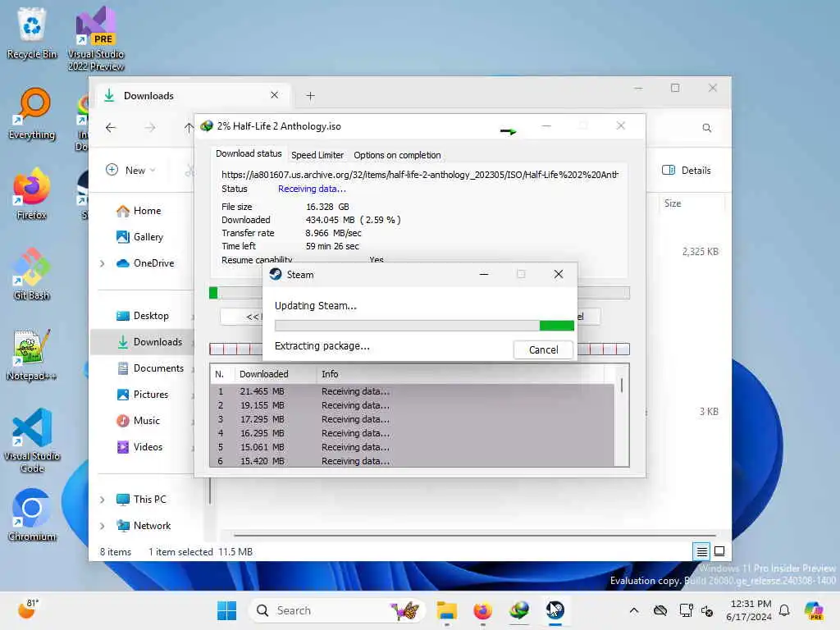Open the Notepad++ desktop shortcut
840x630 pixels.
click(x=32, y=354)
